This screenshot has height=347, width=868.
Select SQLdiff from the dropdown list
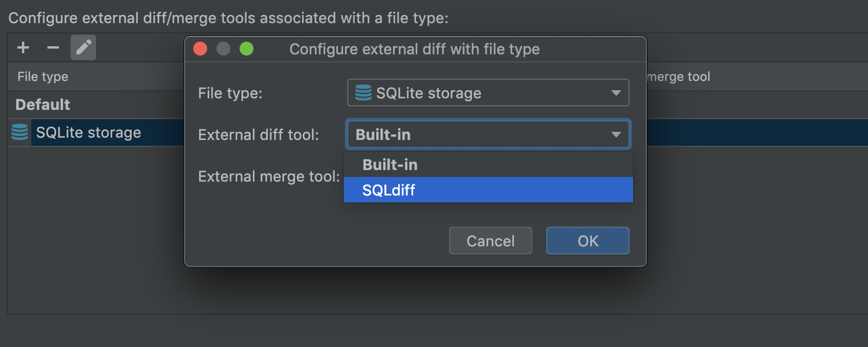[487, 190]
